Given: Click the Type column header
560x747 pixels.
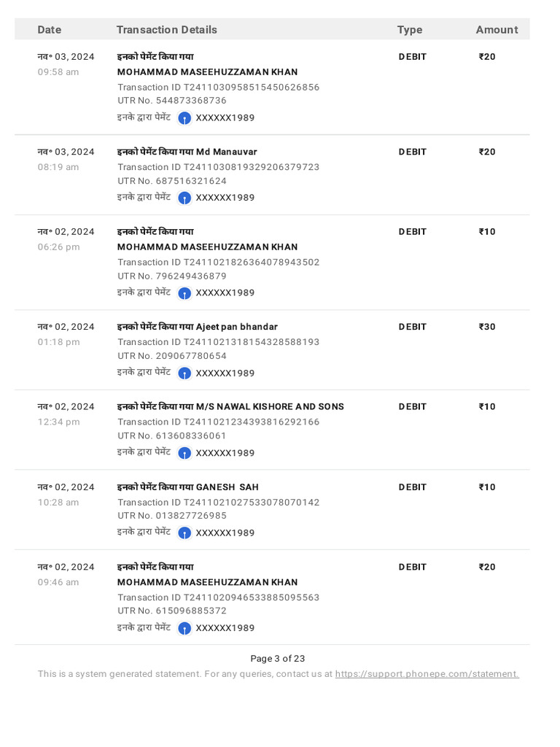Looking at the screenshot, I should [x=410, y=30].
